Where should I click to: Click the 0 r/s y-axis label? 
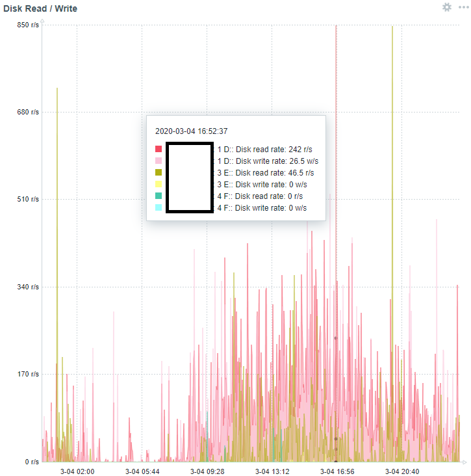[32, 462]
